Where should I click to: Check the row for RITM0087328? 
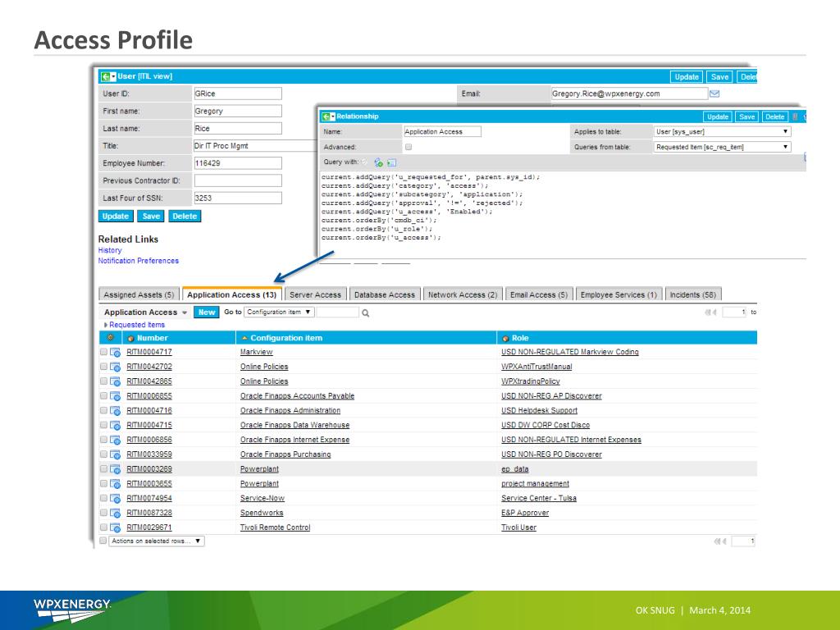point(103,514)
